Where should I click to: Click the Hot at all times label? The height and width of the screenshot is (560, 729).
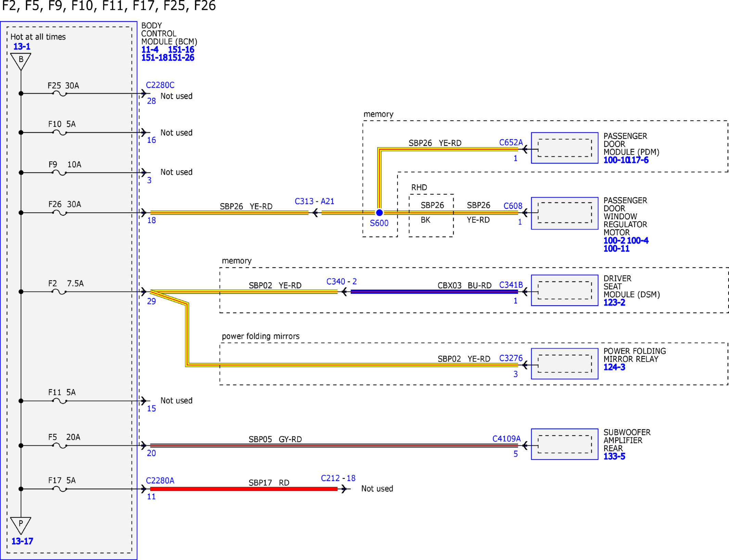pyautogui.click(x=38, y=37)
